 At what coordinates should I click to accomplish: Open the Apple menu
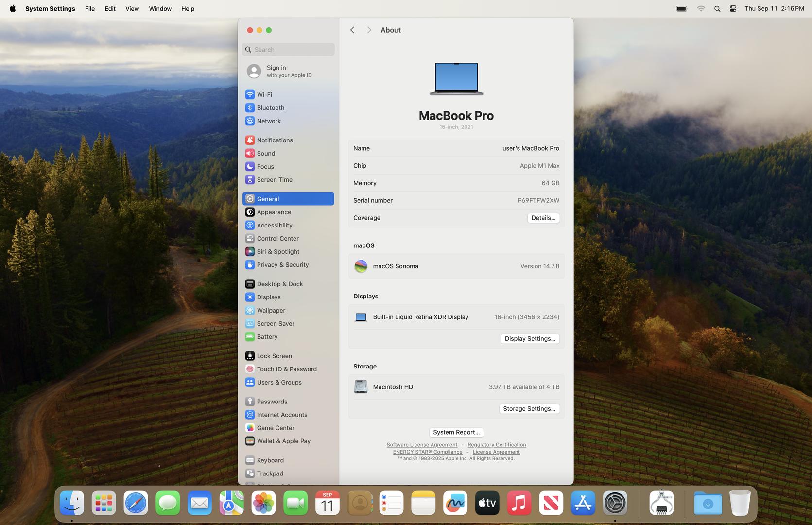click(13, 8)
